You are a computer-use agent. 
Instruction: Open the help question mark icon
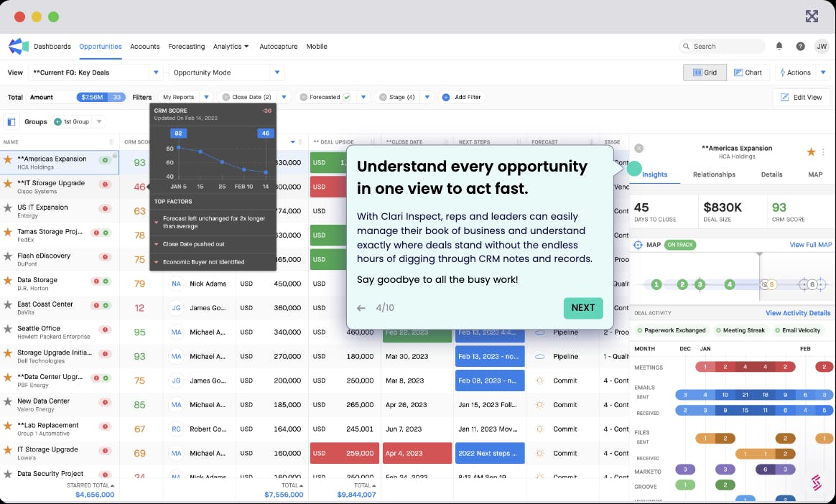pos(800,47)
